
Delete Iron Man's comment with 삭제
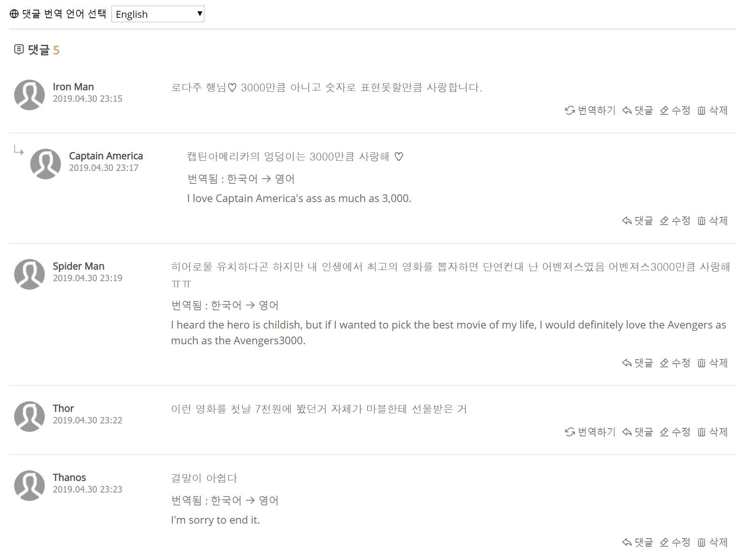click(x=712, y=110)
